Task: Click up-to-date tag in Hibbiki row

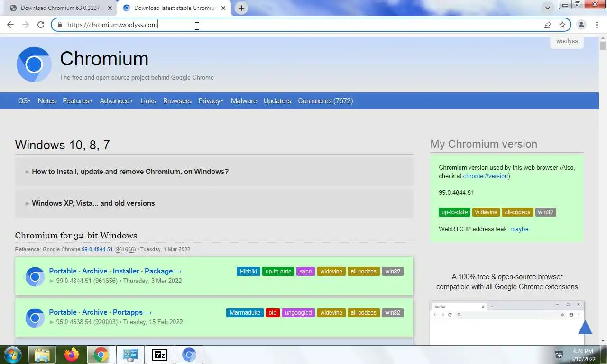Action: point(278,272)
